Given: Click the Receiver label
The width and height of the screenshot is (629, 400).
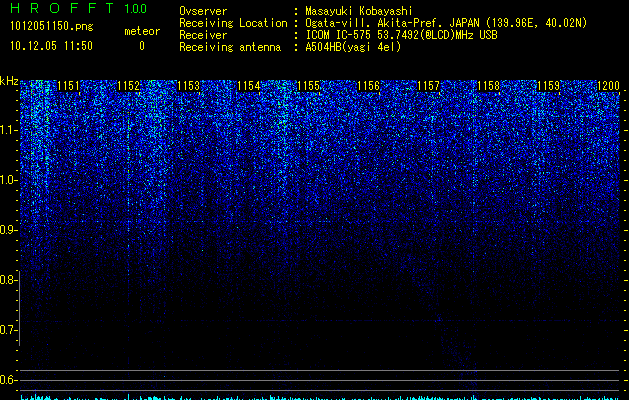Looking at the screenshot, I should pyautogui.click(x=203, y=35).
